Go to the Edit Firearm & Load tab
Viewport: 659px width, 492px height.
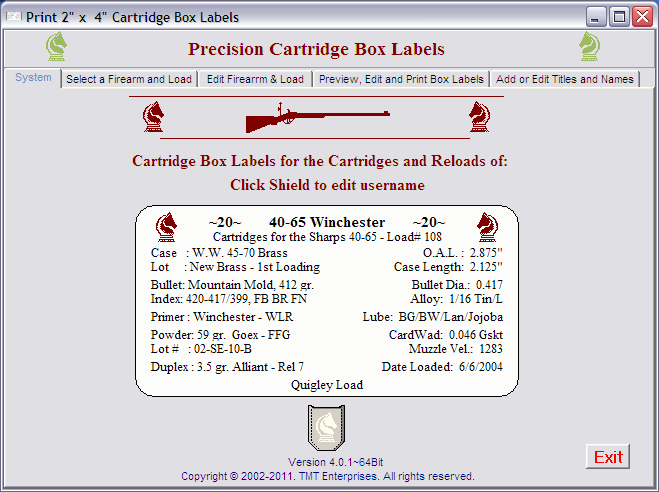(x=254, y=79)
